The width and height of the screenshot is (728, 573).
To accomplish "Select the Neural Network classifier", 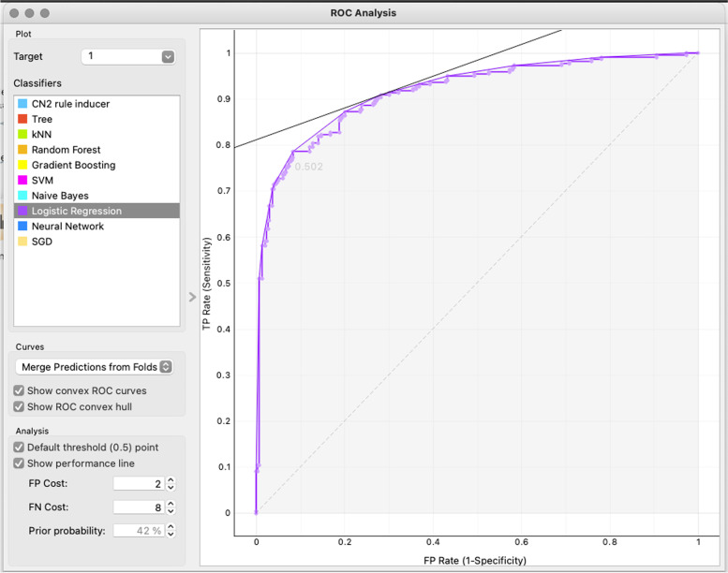I will 67,227.
